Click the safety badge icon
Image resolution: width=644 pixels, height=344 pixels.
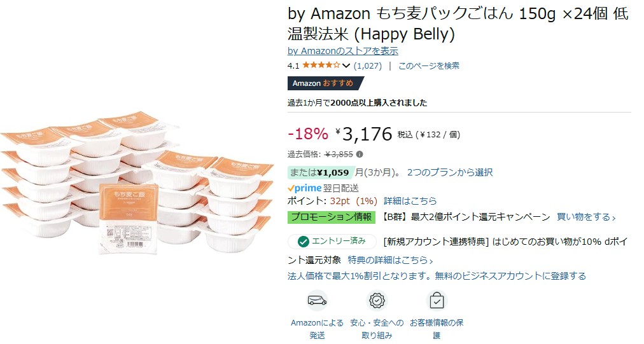point(377,301)
